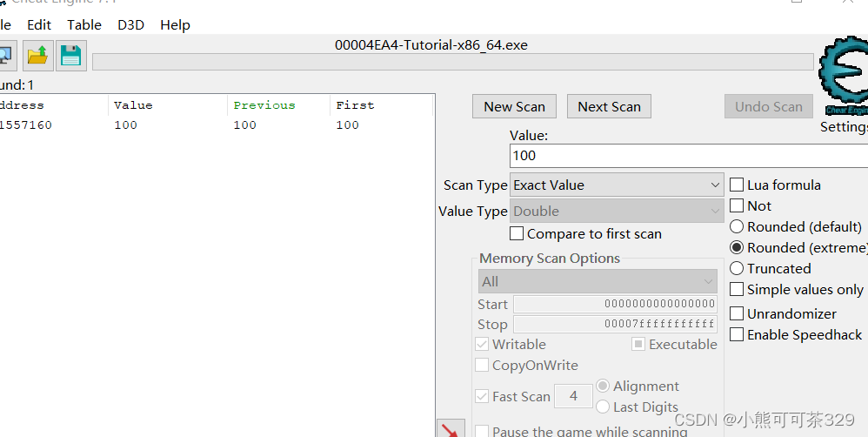This screenshot has height=437, width=868.
Task: Click the First column header
Action: tap(381, 105)
